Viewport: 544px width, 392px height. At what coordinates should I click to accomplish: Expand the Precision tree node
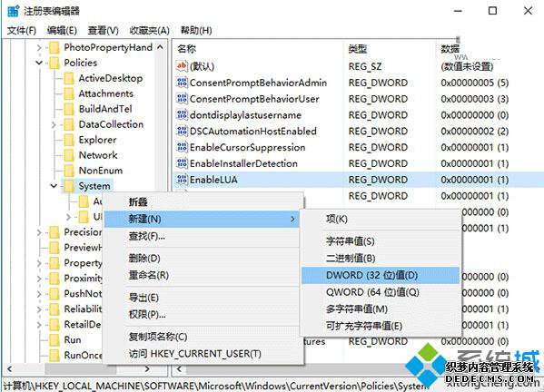(39, 232)
